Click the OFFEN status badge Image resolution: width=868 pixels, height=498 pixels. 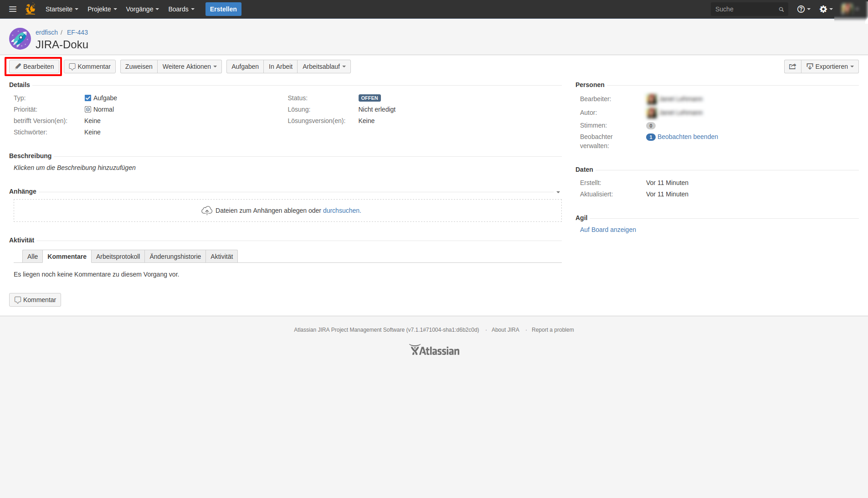[370, 98]
